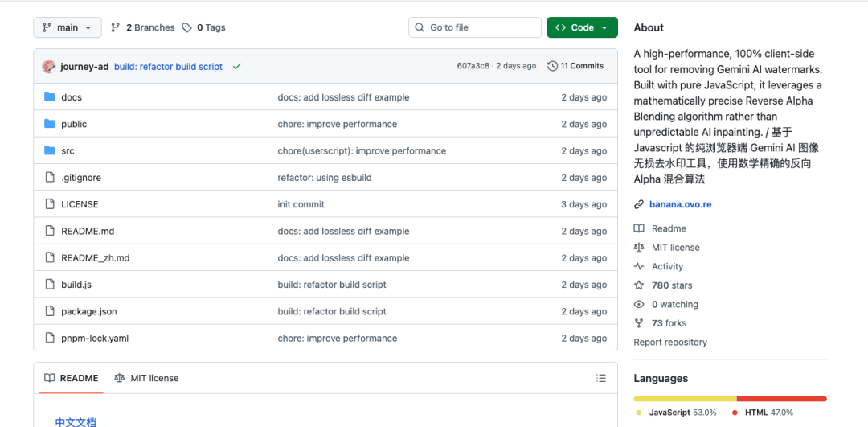Open 'refactor: using esbuild' commit message

tap(325, 178)
